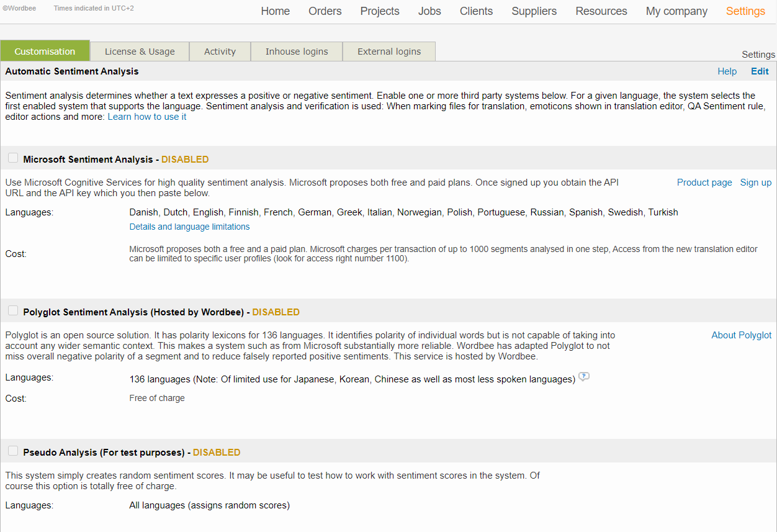The image size is (777, 532).
Task: Switch to the License & Usage tab
Action: coord(140,52)
